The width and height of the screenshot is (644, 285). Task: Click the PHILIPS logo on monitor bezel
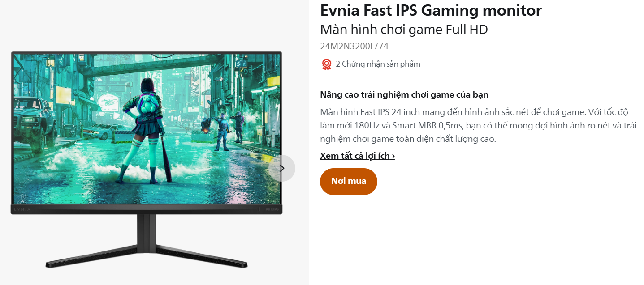coord(272,209)
